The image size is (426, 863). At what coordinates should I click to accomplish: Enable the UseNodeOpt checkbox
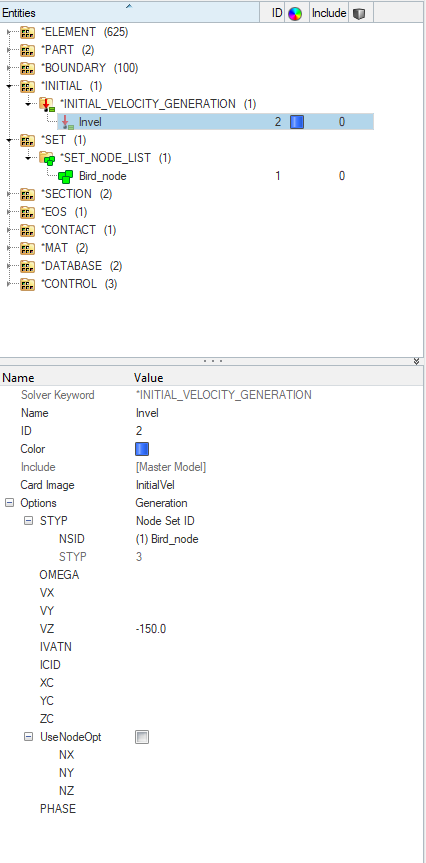pos(142,737)
